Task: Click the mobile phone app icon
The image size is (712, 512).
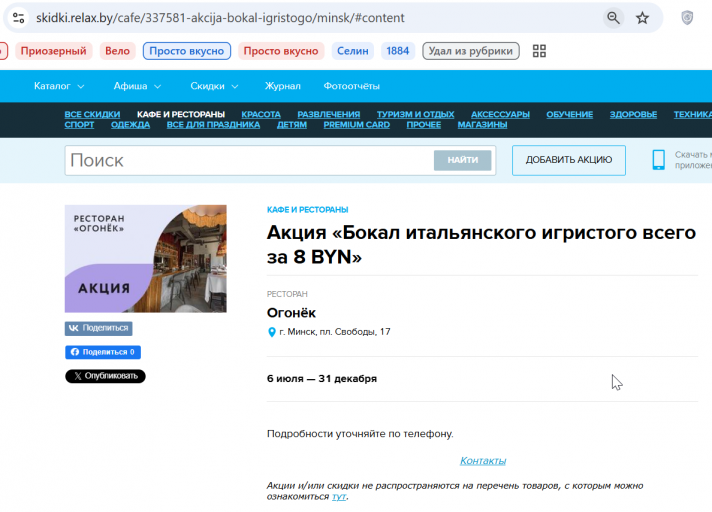Action: tap(658, 160)
